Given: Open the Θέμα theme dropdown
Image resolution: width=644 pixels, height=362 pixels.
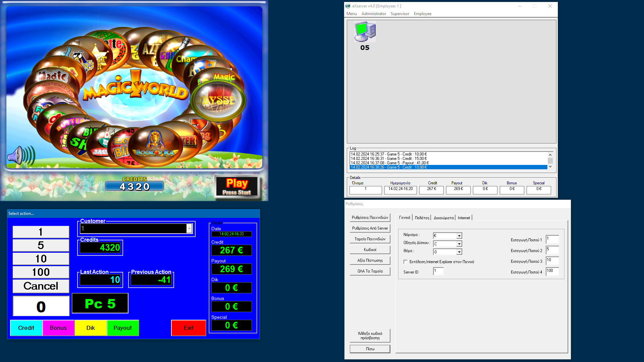Looking at the screenshot, I should 459,252.
